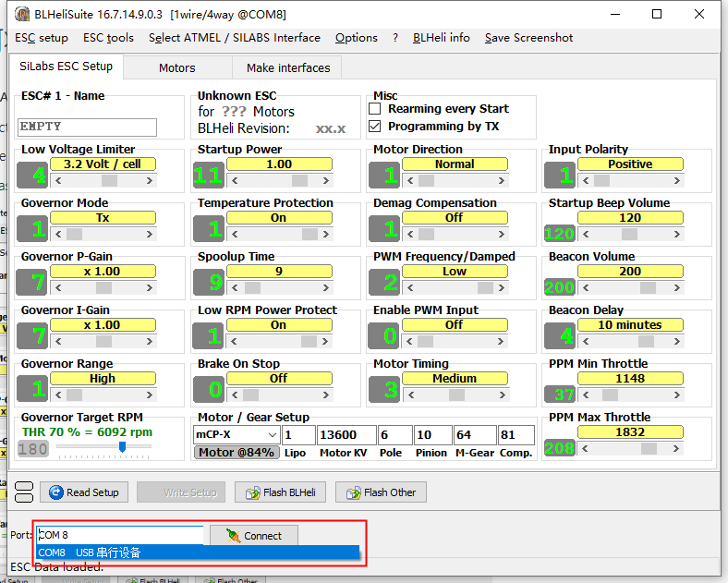The image size is (728, 583).
Task: Click the Motor Timing value badge 3
Action: click(x=384, y=389)
